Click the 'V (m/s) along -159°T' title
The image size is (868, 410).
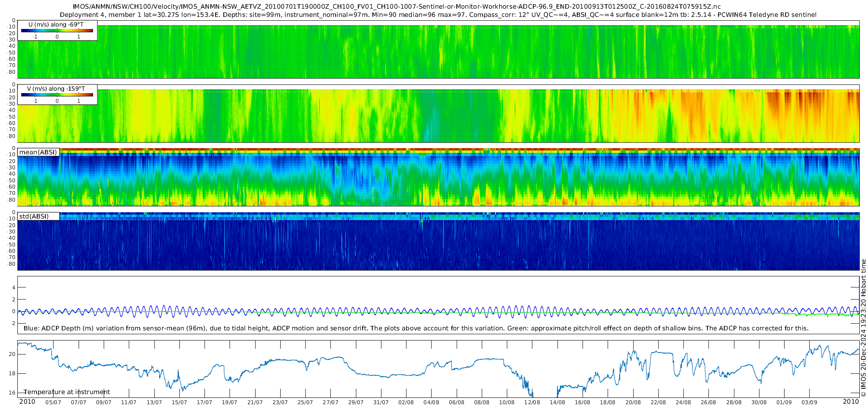coord(56,89)
